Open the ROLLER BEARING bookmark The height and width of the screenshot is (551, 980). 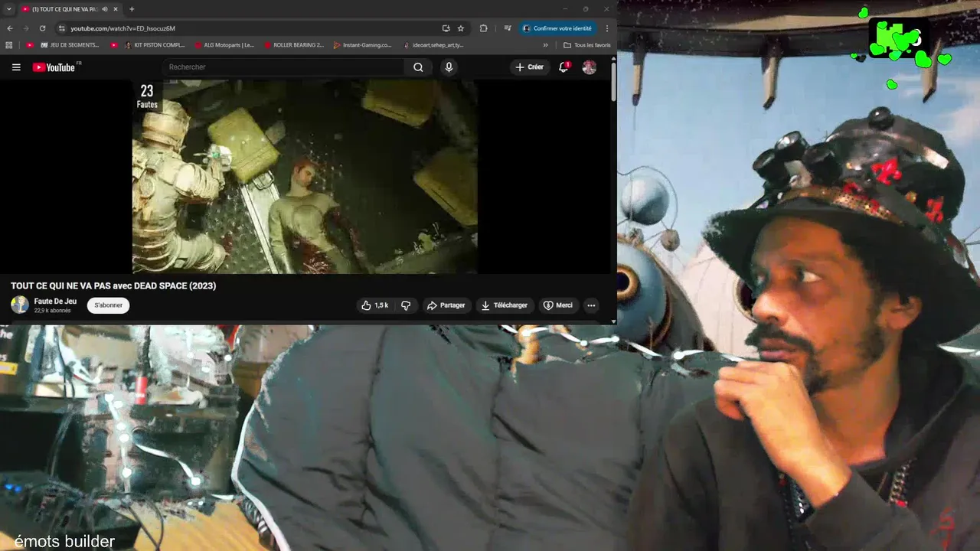pos(294,45)
